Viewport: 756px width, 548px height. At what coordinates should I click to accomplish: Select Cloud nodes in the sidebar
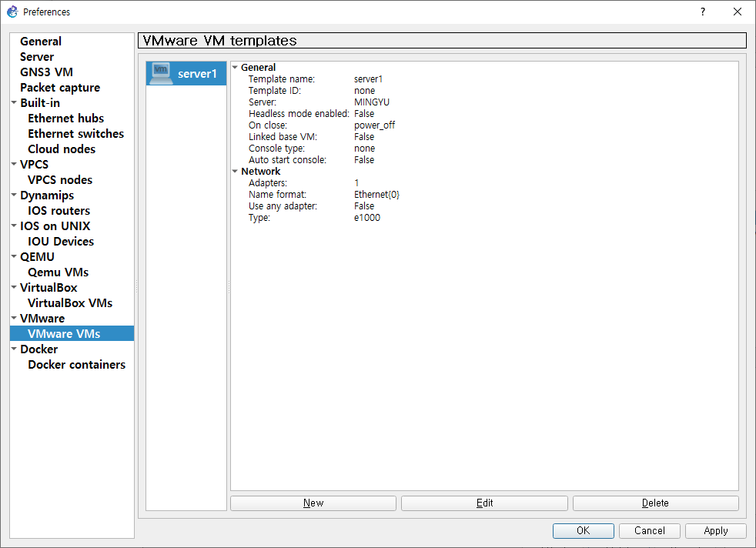pos(62,149)
